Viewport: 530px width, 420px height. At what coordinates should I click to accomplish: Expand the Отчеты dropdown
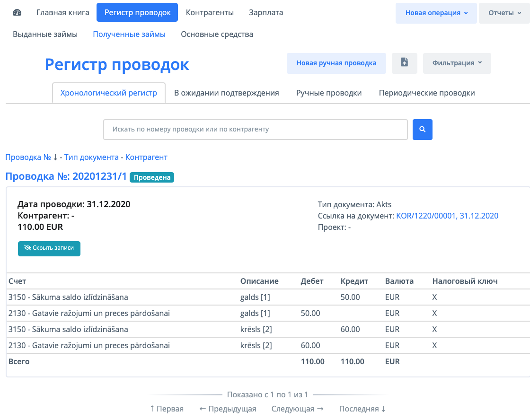504,13
